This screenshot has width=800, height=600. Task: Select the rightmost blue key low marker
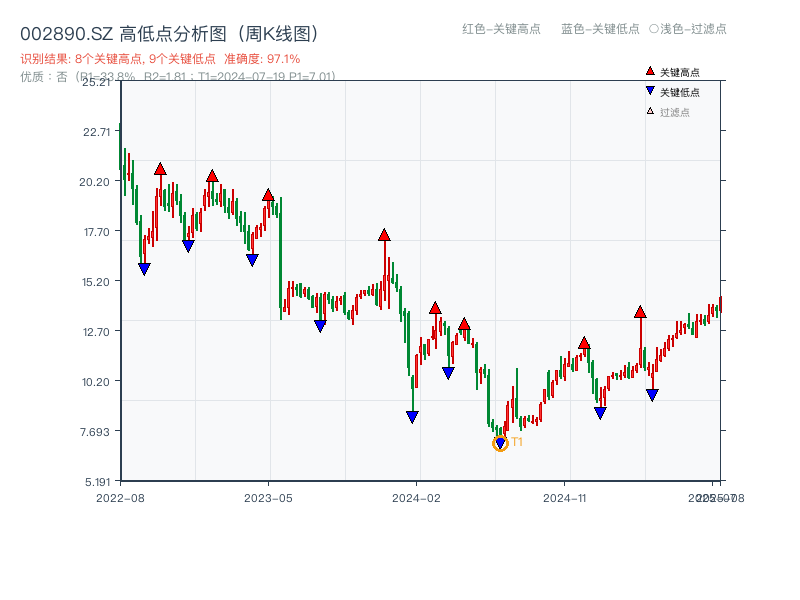652,395
